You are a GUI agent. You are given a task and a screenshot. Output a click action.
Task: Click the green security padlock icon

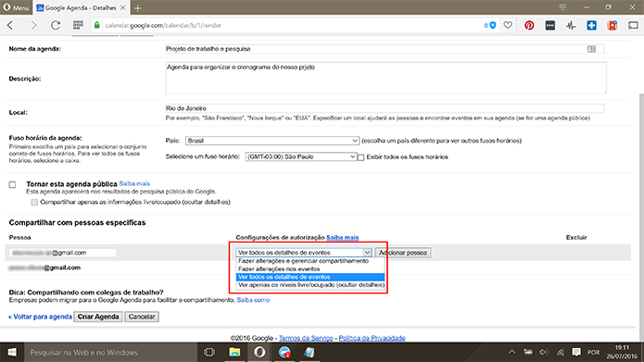(x=97, y=25)
